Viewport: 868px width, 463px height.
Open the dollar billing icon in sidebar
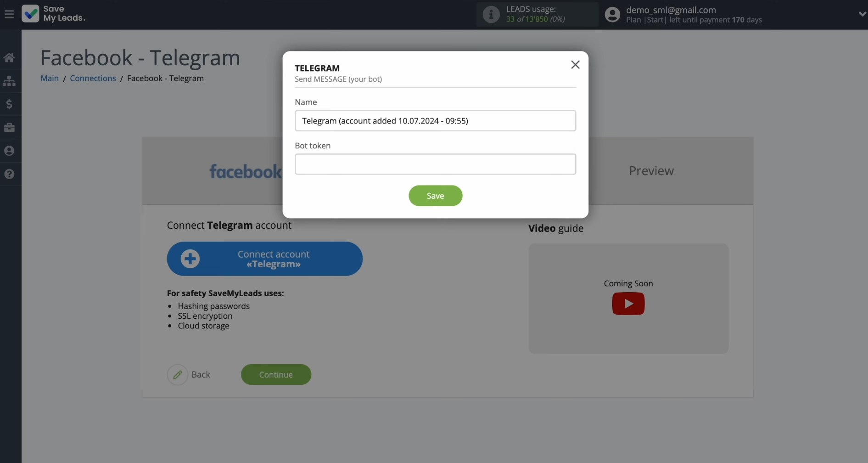point(9,104)
